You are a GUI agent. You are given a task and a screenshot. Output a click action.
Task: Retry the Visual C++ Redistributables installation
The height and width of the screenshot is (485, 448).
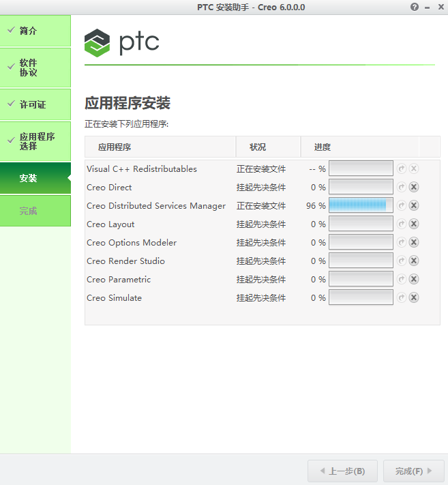pos(402,168)
